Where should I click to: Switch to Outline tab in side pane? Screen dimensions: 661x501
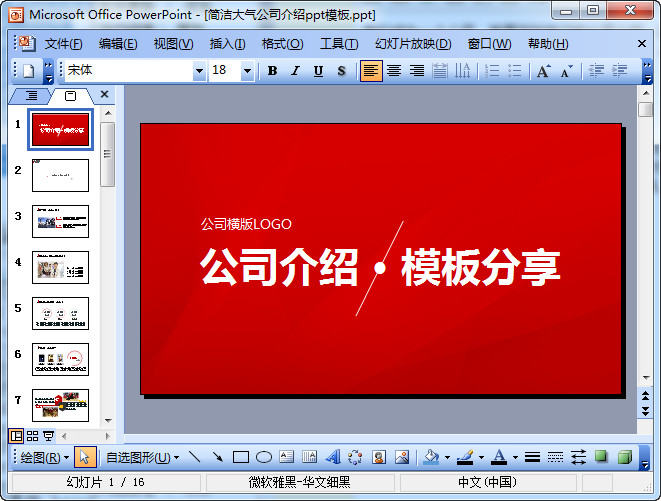(31, 96)
